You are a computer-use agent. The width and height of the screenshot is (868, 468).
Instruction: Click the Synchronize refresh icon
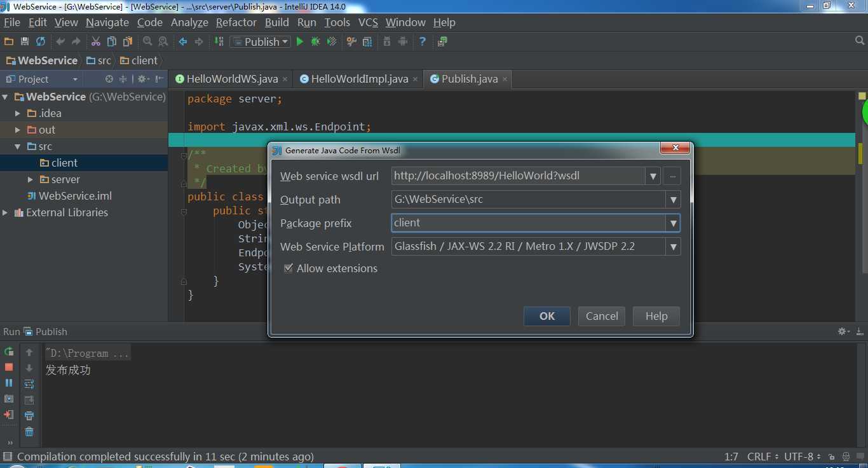pos(41,41)
